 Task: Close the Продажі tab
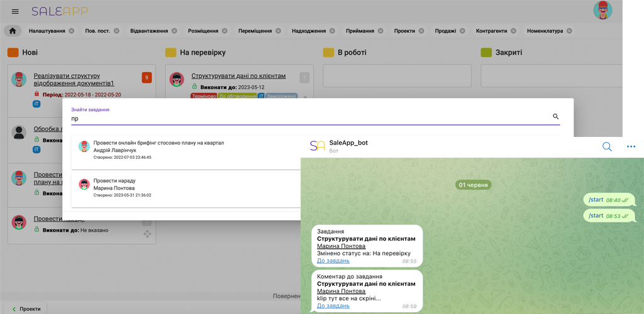[x=462, y=31]
